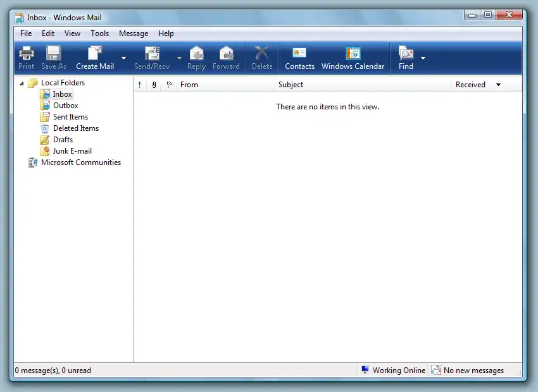Select the Junk E-mail folder
538x392 pixels.
coord(72,151)
